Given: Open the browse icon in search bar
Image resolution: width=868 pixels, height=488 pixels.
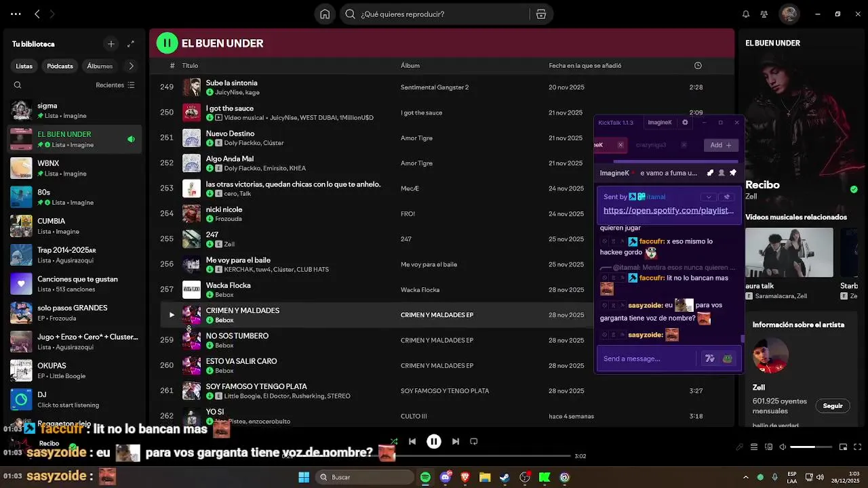Looking at the screenshot, I should pos(540,14).
